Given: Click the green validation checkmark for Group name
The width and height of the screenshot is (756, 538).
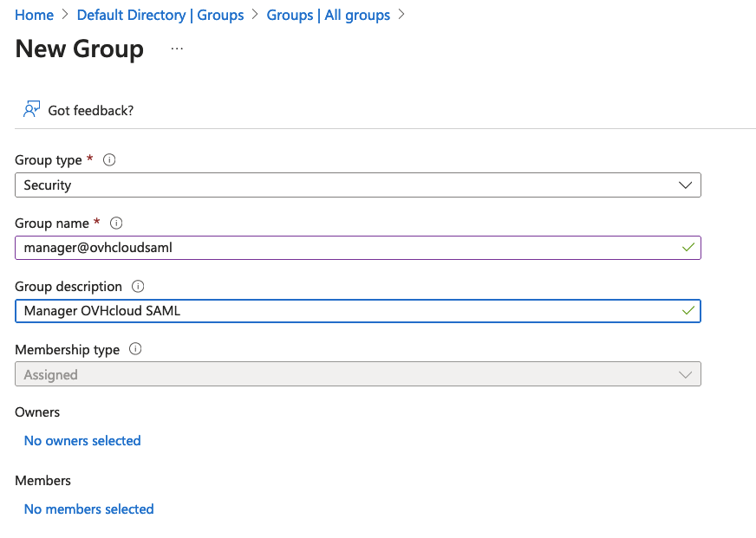Looking at the screenshot, I should pyautogui.click(x=688, y=247).
